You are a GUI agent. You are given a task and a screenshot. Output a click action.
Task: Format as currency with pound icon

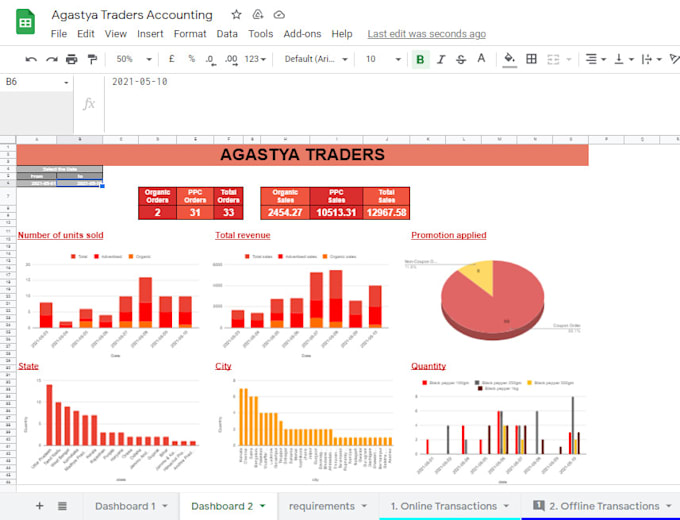point(171,59)
